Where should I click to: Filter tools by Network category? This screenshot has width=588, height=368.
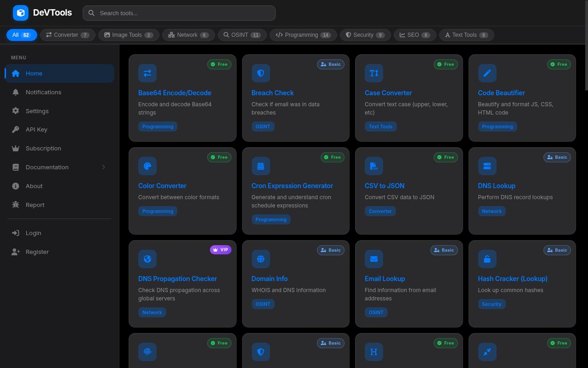188,35
